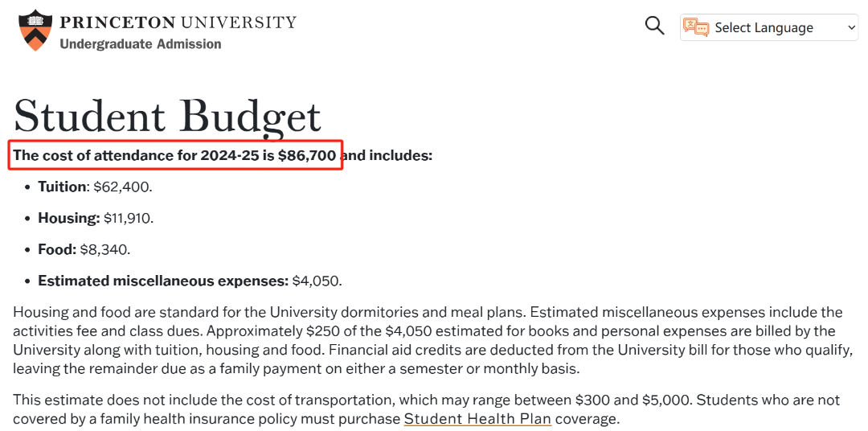Image resolution: width=868 pixels, height=431 pixels.
Task: Click the $11,910 housing amount
Action: [127, 218]
